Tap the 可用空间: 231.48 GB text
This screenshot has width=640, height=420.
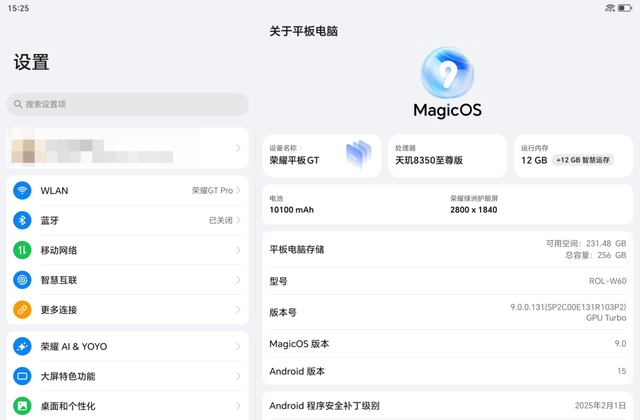pos(586,244)
